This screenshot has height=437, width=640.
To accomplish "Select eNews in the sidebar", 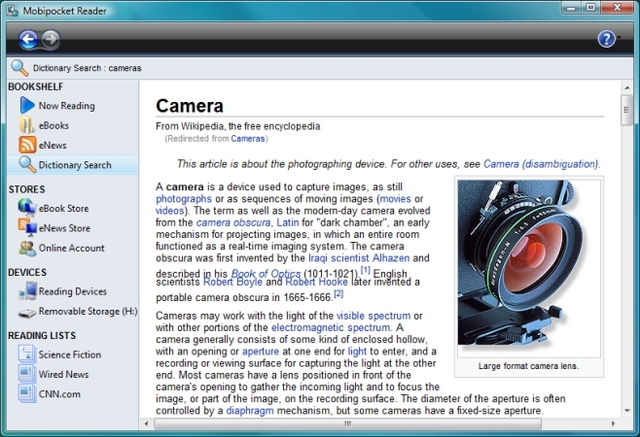I will click(x=52, y=145).
